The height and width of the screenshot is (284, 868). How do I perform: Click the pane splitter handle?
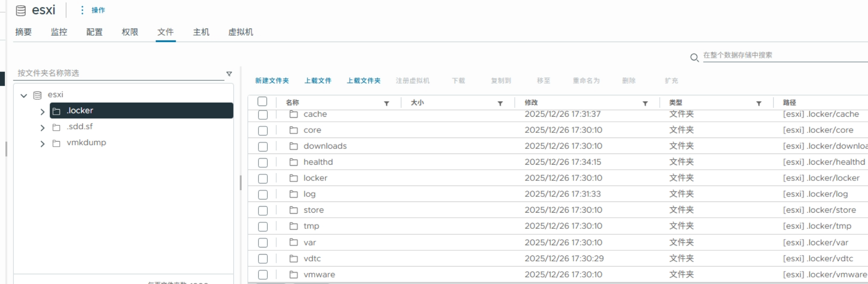[240, 183]
